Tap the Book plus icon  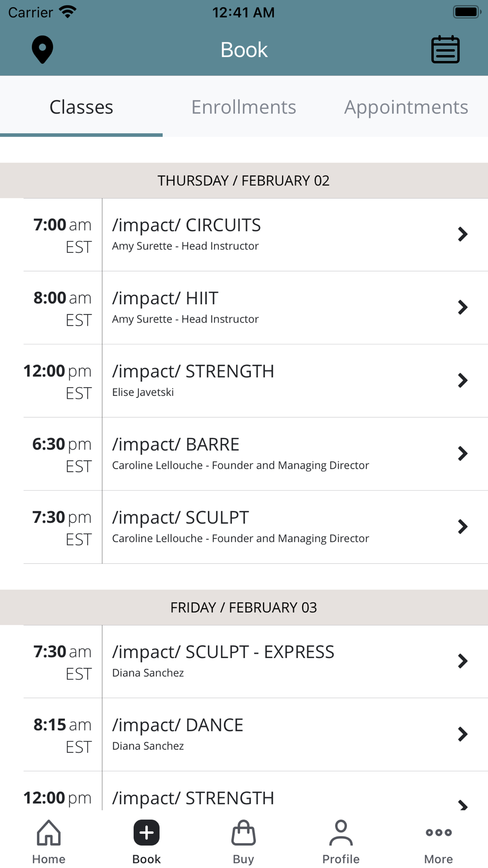point(146,832)
